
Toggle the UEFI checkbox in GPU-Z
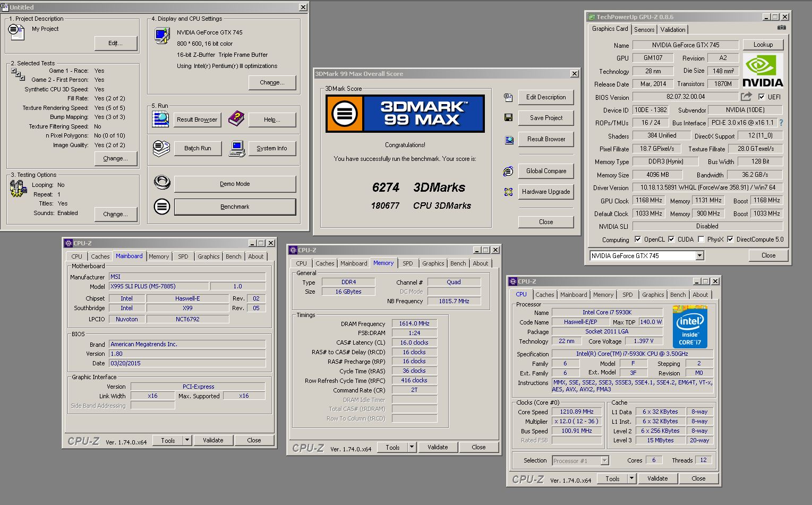(x=762, y=97)
